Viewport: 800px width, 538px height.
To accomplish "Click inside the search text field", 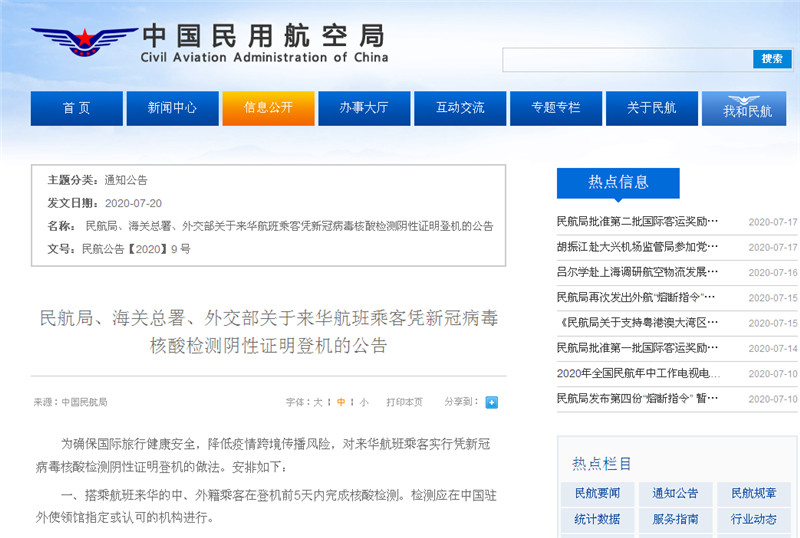I will 627,59.
